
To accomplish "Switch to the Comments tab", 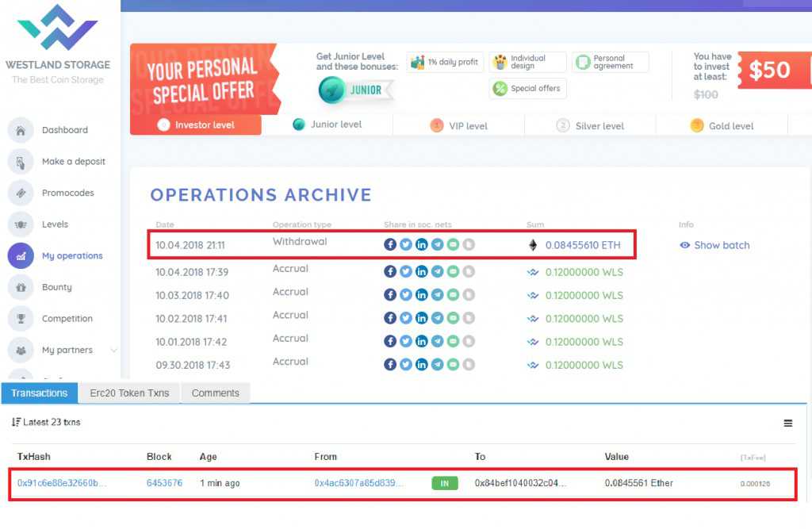I will click(216, 393).
